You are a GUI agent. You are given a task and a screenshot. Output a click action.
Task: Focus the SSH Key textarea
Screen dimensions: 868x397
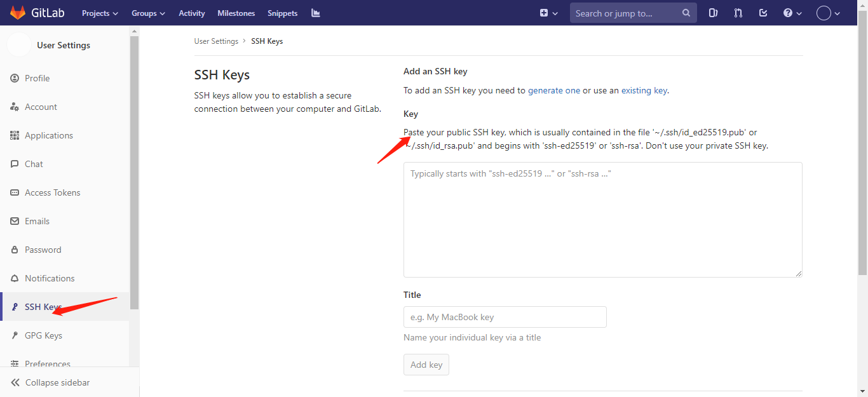[603, 220]
